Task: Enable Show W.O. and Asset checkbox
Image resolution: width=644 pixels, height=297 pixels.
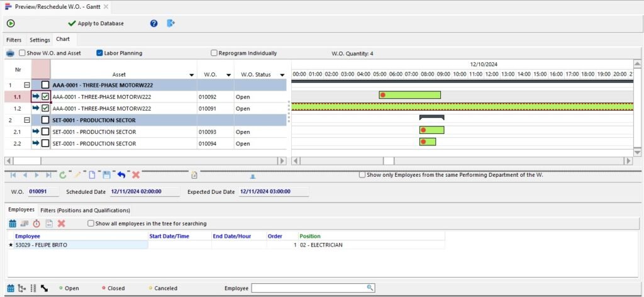Action: click(x=22, y=53)
